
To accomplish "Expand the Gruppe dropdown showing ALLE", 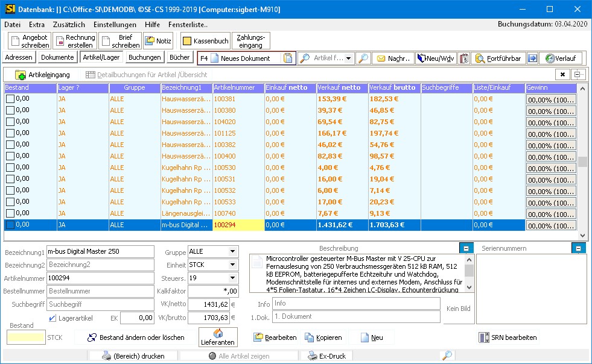I will pos(232,251).
